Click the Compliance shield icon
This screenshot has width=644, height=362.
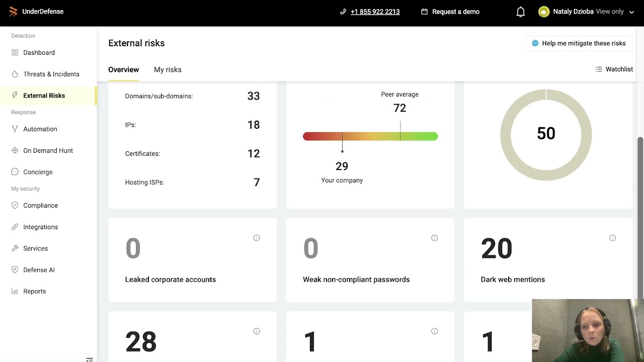[x=15, y=205]
